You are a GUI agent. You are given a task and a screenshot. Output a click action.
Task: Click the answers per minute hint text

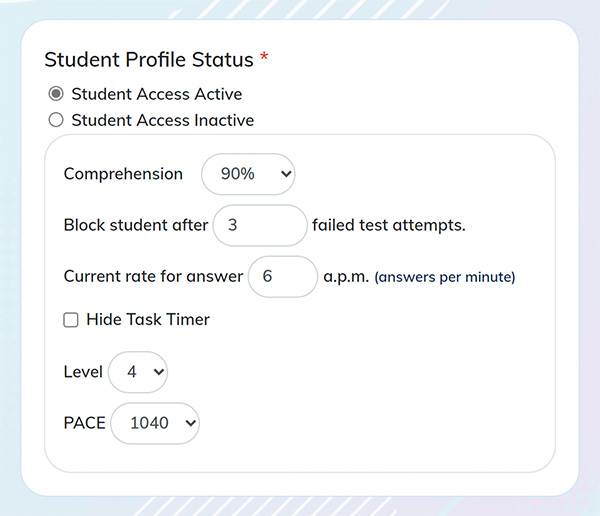(445, 277)
